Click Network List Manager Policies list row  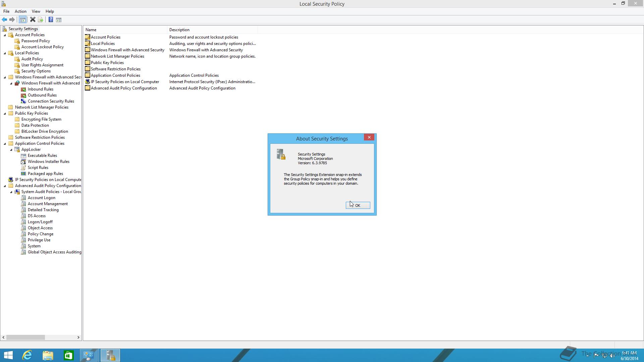(x=170, y=56)
